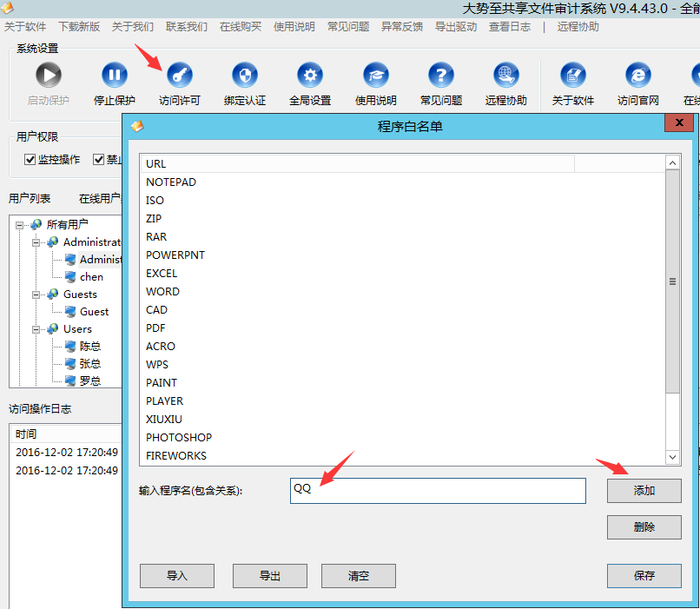Click the 绑定认证 shield icon
The width and height of the screenshot is (700, 609).
[x=245, y=76]
